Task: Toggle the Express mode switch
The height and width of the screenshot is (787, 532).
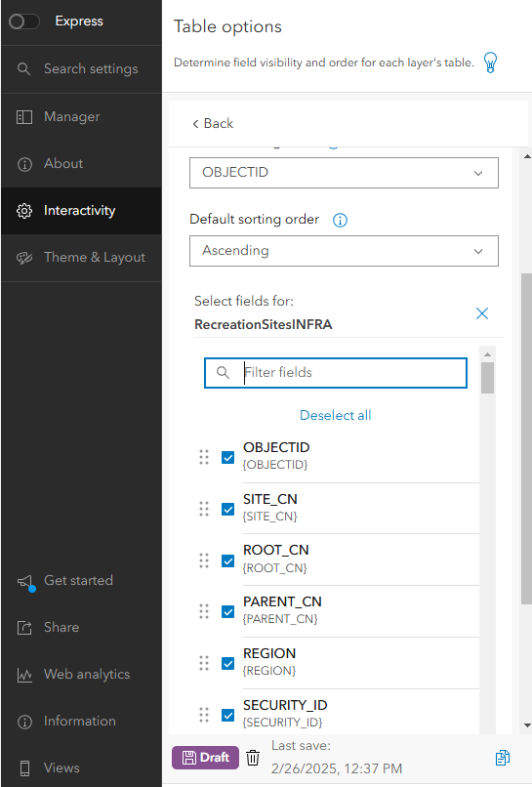Action: click(24, 21)
